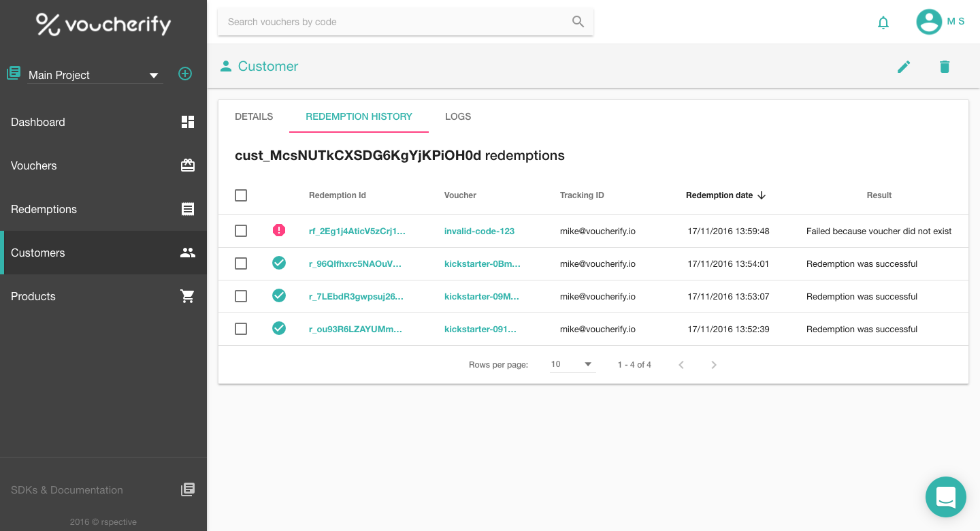Click the Redemptions receipt icon
This screenshot has height=531, width=980.
click(188, 209)
